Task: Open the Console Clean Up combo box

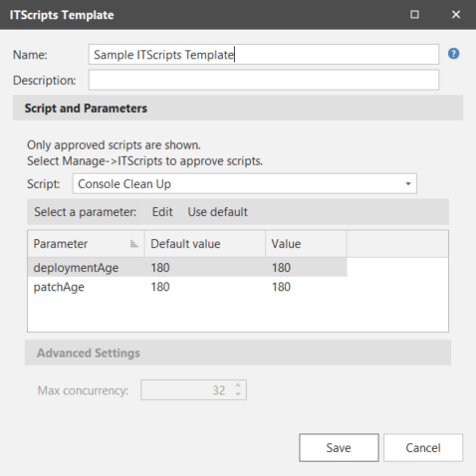Action: click(x=245, y=184)
